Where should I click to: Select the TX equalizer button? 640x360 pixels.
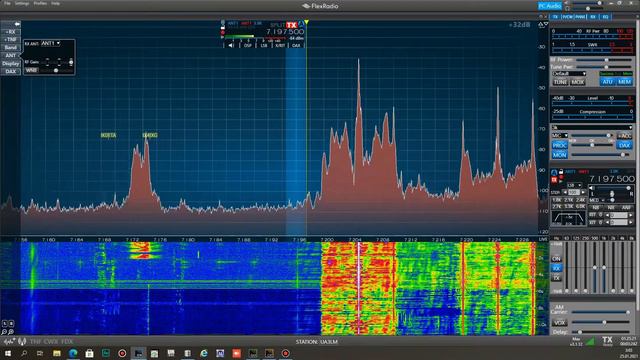pos(556,278)
